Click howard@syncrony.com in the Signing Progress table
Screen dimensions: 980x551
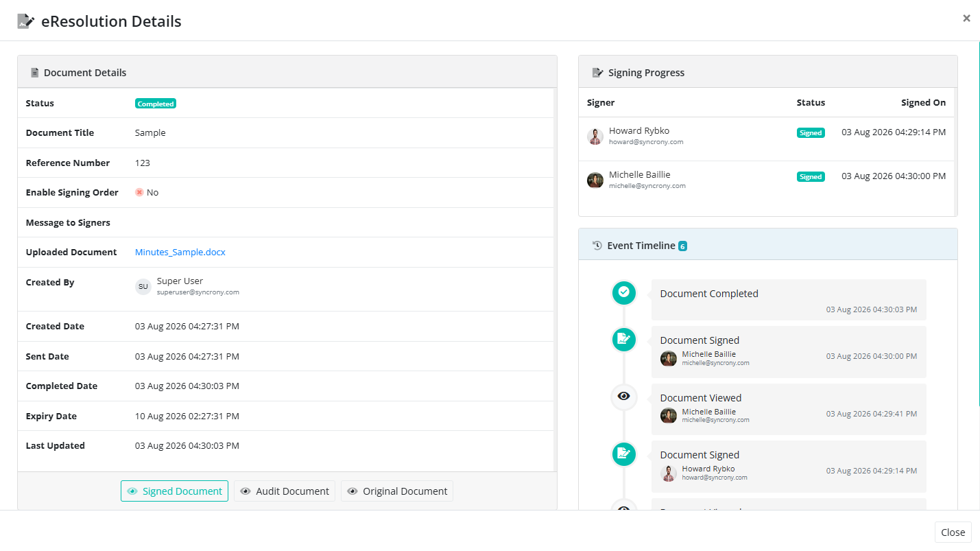pos(646,142)
